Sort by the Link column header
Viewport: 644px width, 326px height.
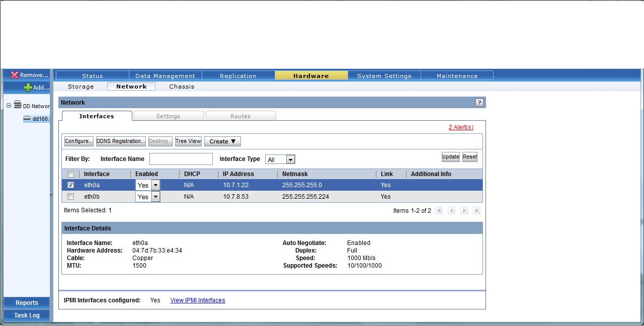pos(387,174)
